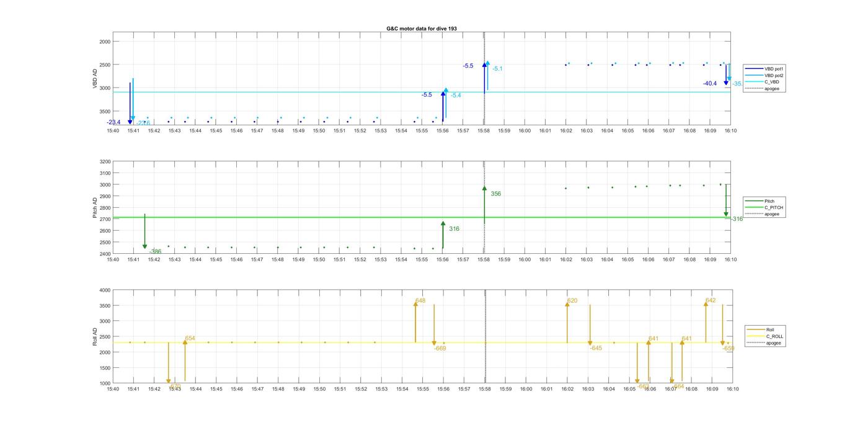
Task: Click the green down arrow labeled -386
Action: pyautogui.click(x=144, y=231)
